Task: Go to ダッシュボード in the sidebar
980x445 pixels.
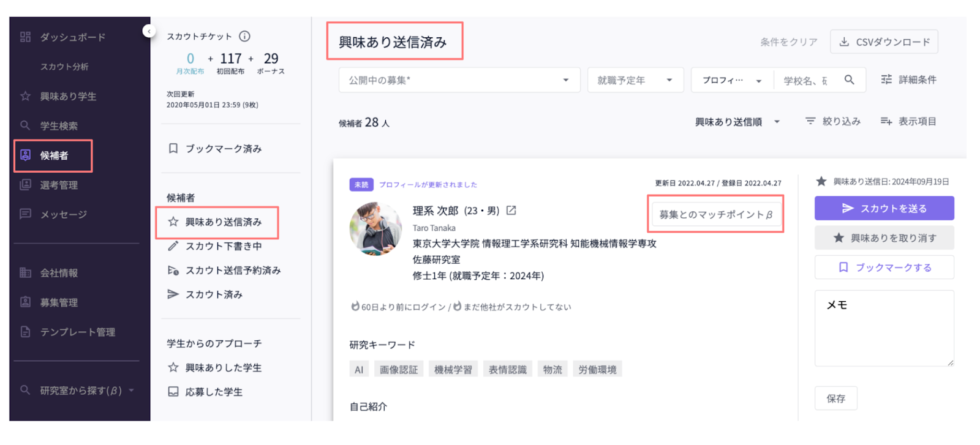Action: pos(72,37)
